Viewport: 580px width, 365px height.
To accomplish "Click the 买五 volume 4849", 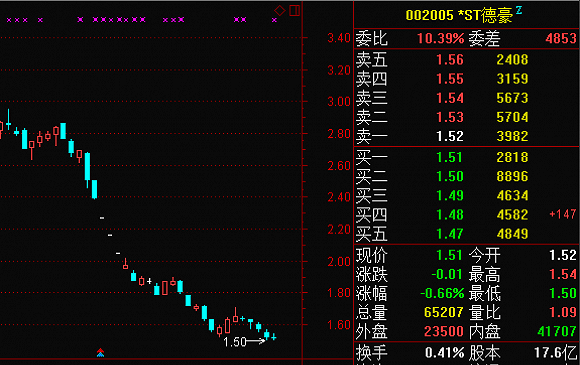I will pos(512,234).
